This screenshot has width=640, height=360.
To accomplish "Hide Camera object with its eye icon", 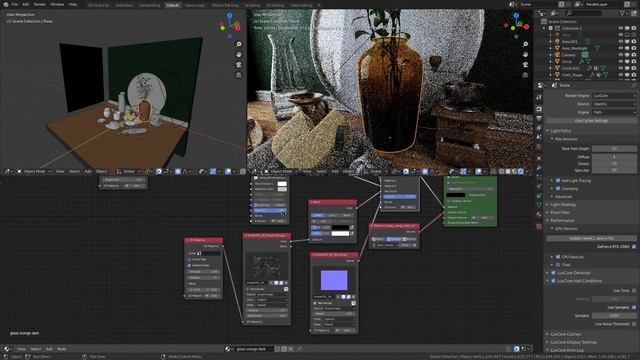I will 620,55.
